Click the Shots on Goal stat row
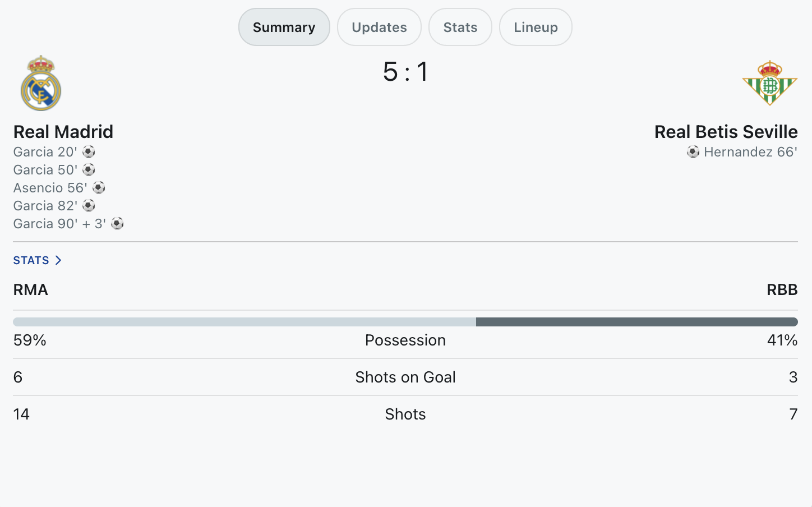The image size is (812, 507). click(405, 377)
